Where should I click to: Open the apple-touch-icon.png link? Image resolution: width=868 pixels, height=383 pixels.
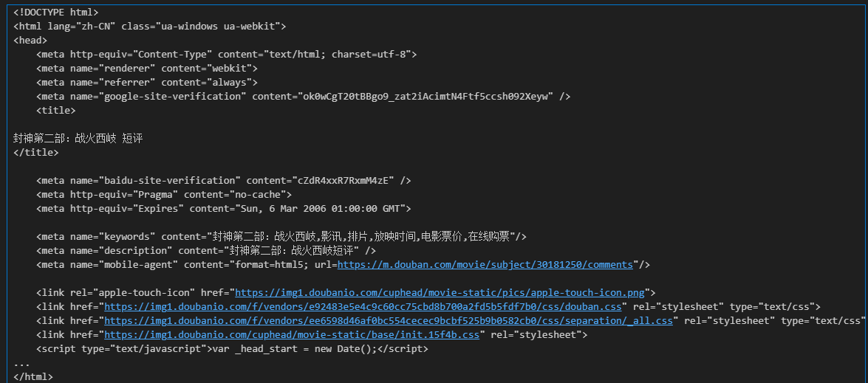440,293
